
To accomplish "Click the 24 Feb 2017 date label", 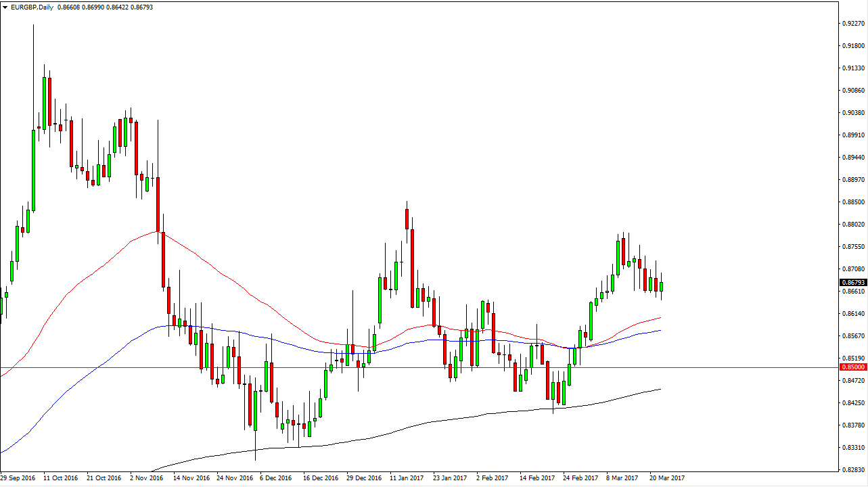I will (580, 478).
